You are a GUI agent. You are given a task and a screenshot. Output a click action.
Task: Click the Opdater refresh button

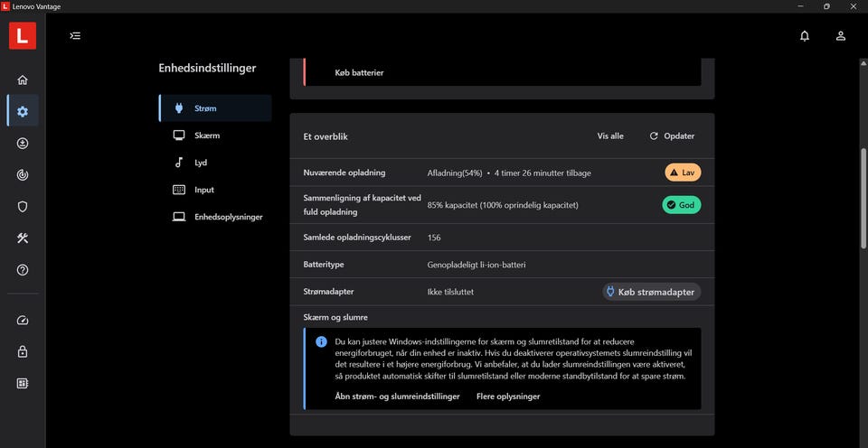pyautogui.click(x=672, y=136)
